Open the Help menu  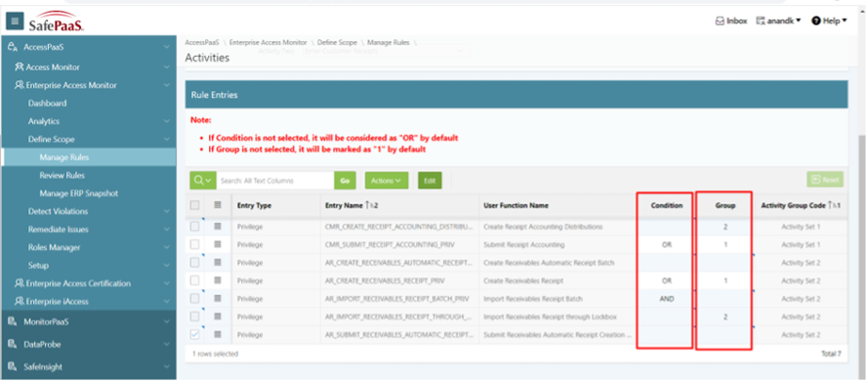pos(829,21)
